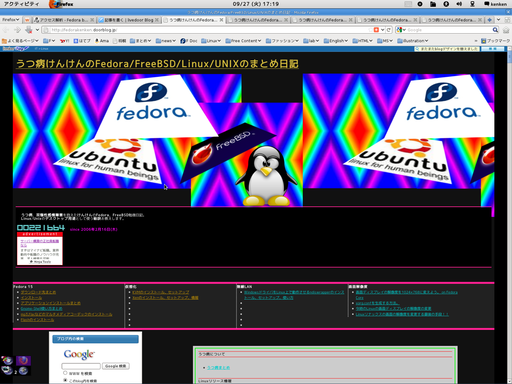Viewport: 512px width, 384px height.
Task: Go to the home page icon
Action: click(506, 30)
